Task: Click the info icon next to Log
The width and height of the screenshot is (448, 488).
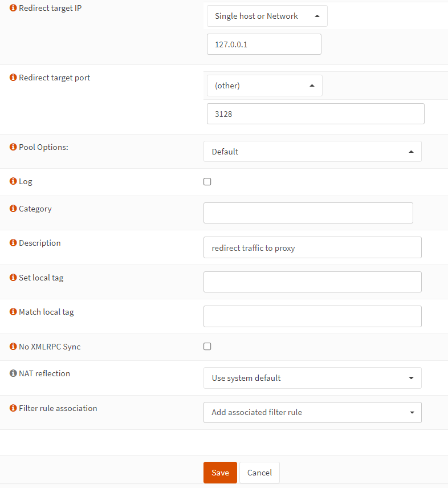Action: [13, 181]
